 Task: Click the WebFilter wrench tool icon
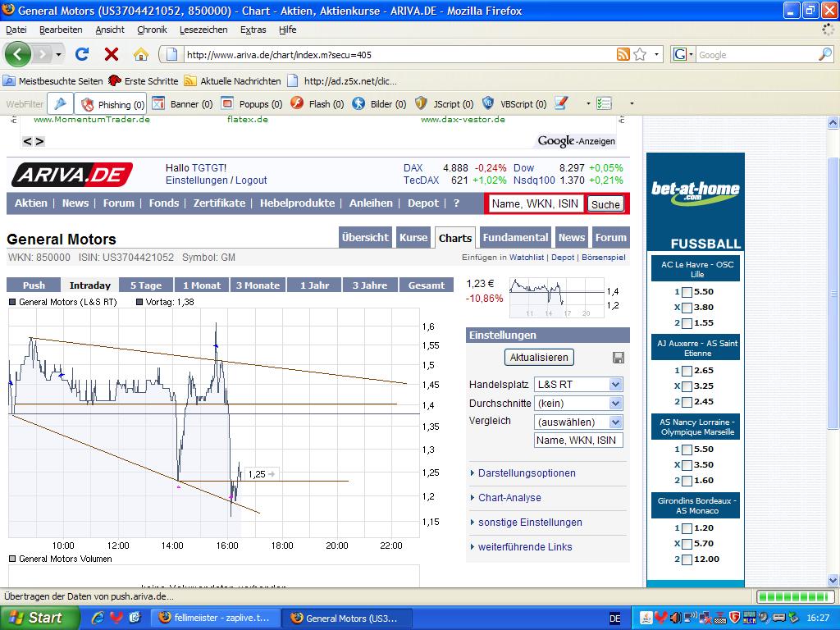tap(60, 103)
